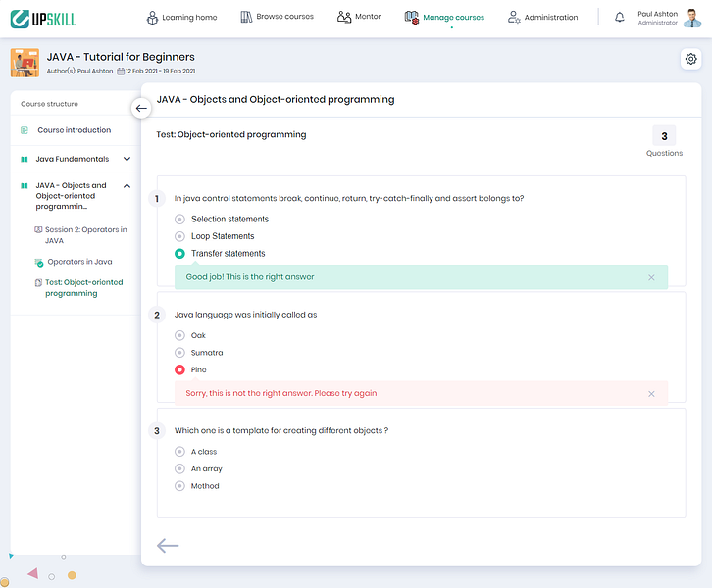Click 'Java language was initially called as' text
Viewport: 712px width, 588px height.
[245, 315]
